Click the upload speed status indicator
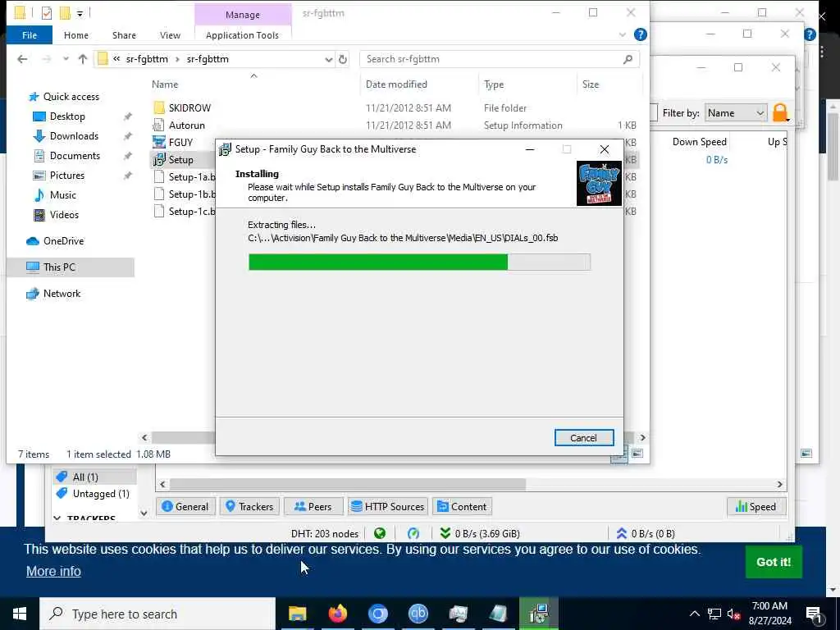This screenshot has width=840, height=630. (x=646, y=533)
